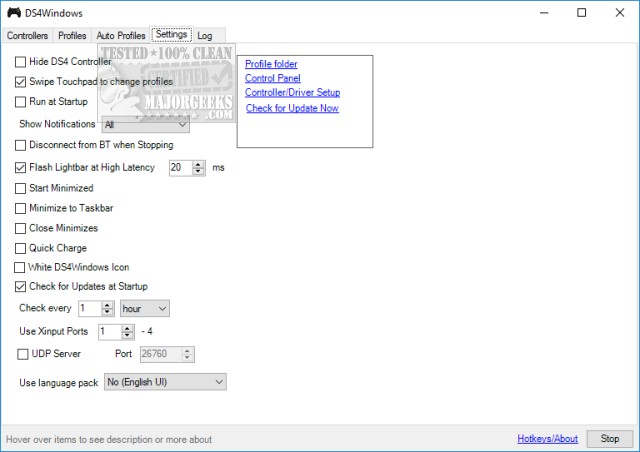Increase the lightbar latency ms value

click(198, 164)
